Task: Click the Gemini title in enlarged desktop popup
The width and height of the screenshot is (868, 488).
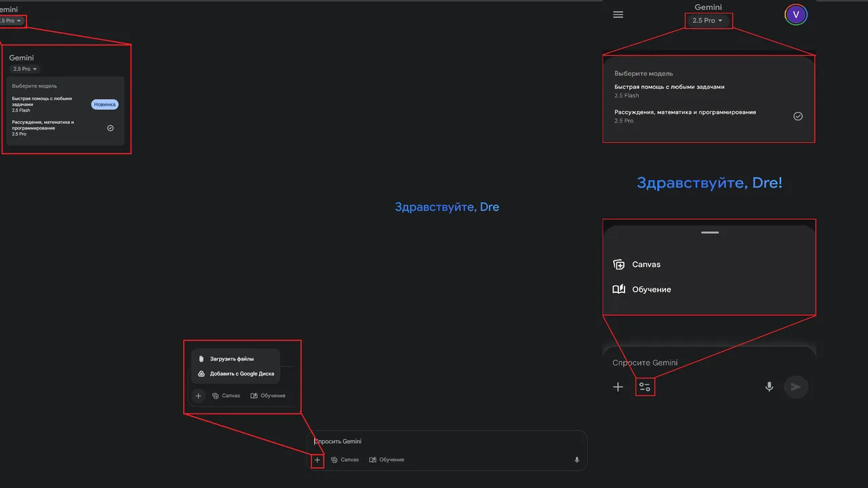Action: (22, 58)
